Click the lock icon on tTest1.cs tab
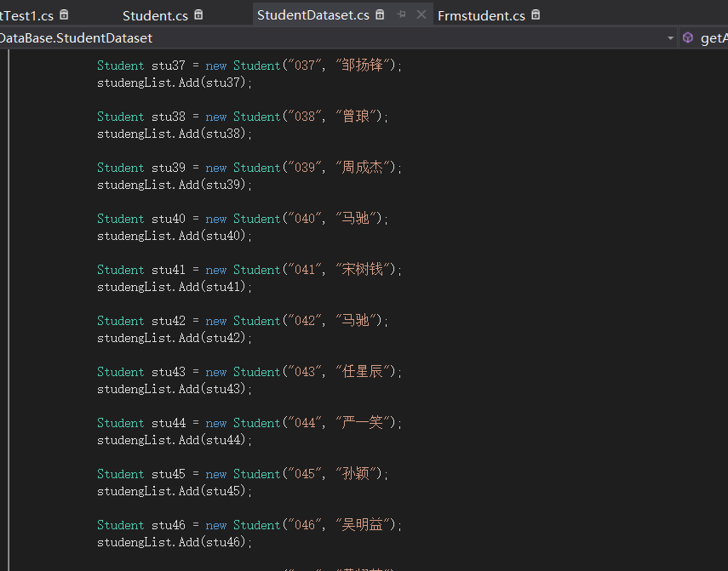Viewport: 728px width, 571px height. [x=64, y=14]
